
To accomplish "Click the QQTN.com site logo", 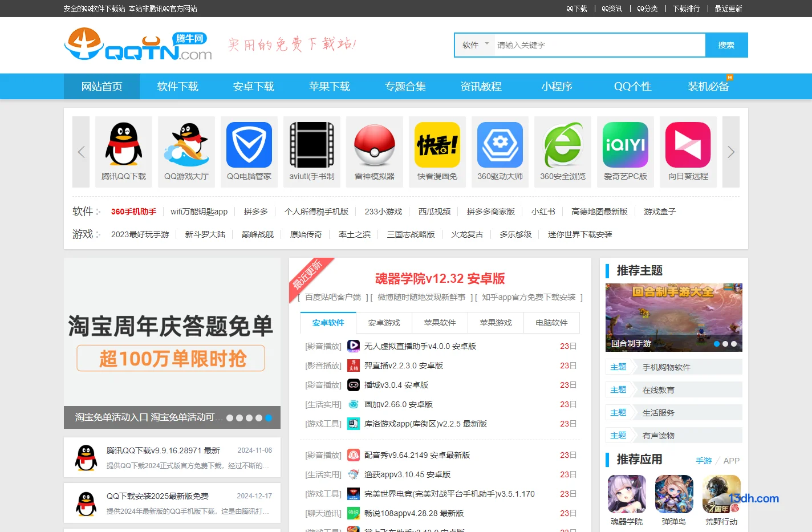I will (138, 44).
